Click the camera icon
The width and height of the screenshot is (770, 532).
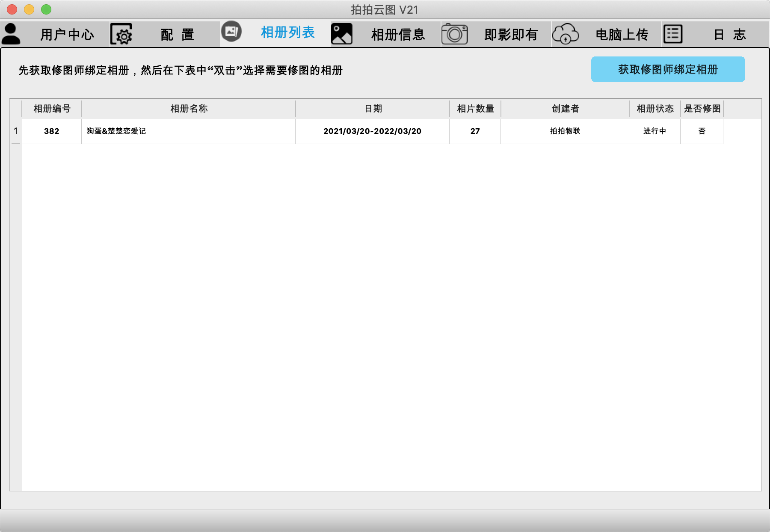point(455,34)
